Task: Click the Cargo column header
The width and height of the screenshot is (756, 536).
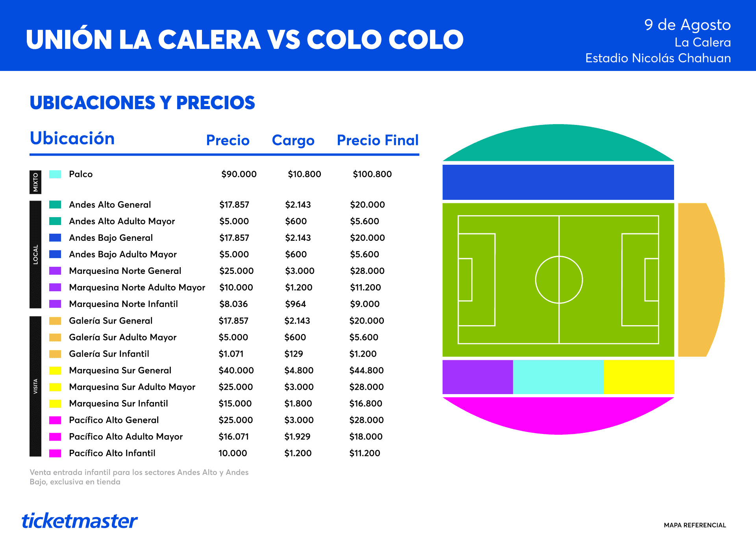Action: pyautogui.click(x=293, y=140)
